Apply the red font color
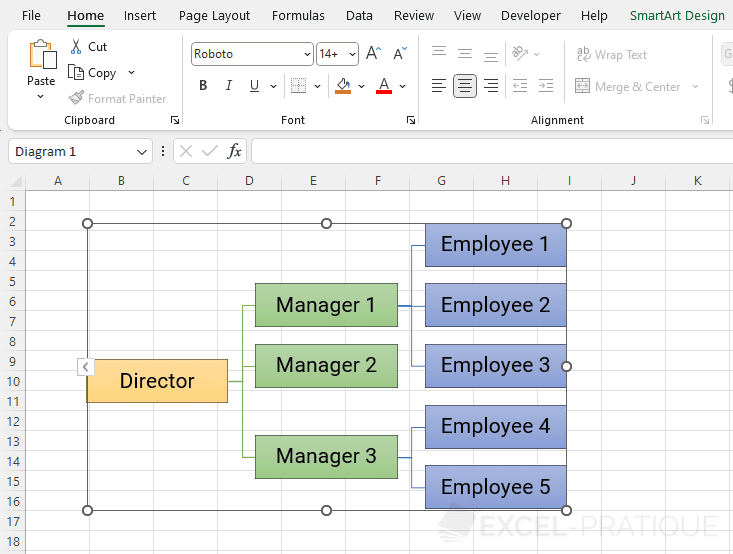 tap(384, 86)
